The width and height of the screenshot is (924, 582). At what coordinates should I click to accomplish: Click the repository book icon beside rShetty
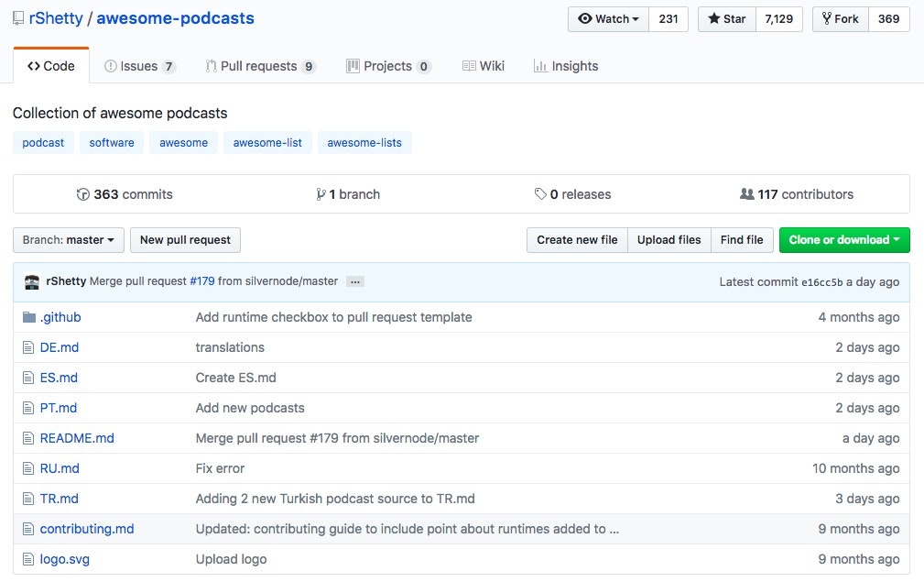tap(20, 17)
